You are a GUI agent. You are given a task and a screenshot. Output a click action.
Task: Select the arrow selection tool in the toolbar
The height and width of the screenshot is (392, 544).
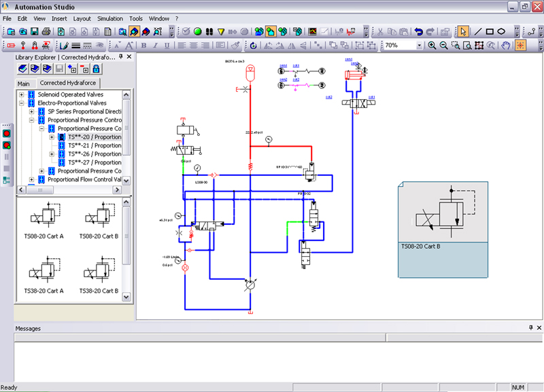click(463, 31)
